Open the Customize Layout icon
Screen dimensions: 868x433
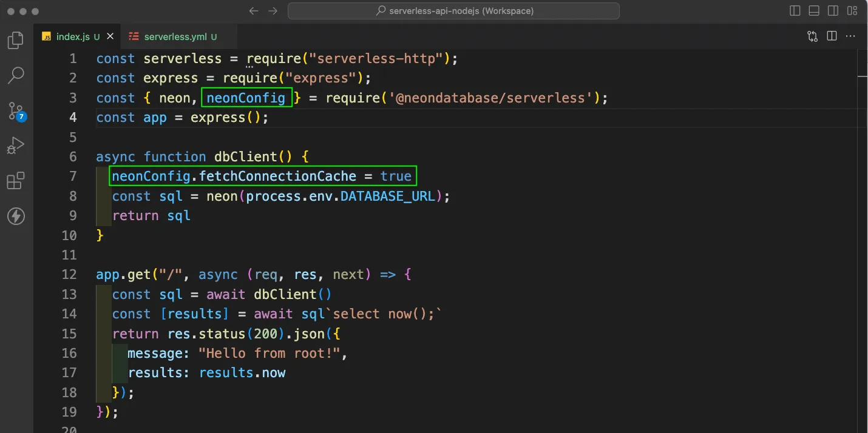pyautogui.click(x=852, y=11)
